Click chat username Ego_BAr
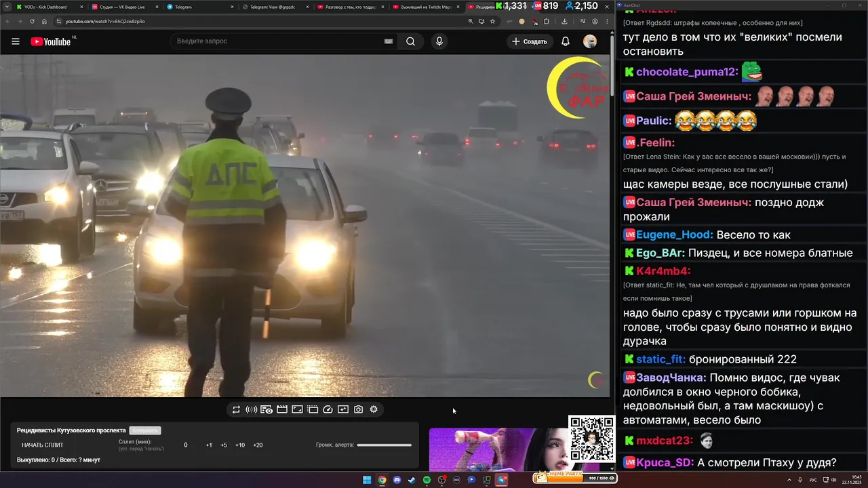This screenshot has height=488, width=868. [x=660, y=253]
